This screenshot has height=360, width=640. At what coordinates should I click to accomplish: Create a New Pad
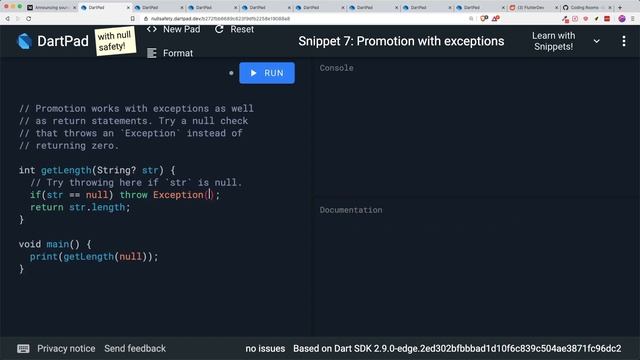(x=174, y=29)
